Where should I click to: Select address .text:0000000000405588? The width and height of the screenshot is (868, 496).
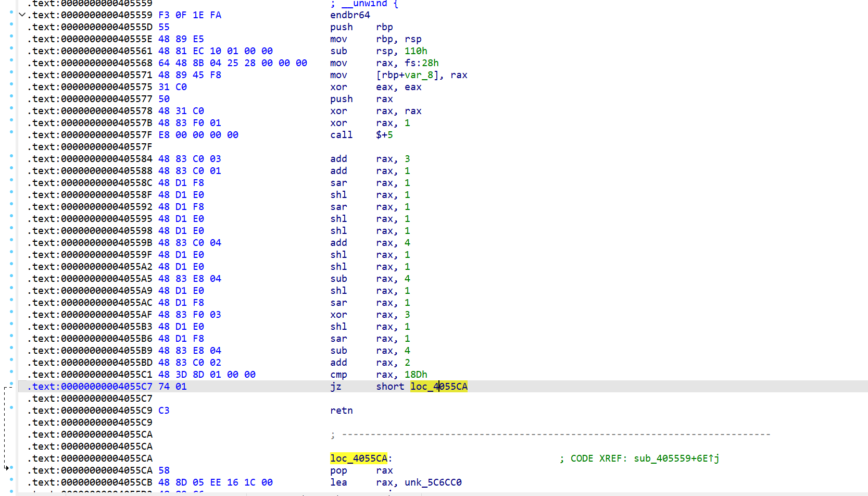pos(90,170)
